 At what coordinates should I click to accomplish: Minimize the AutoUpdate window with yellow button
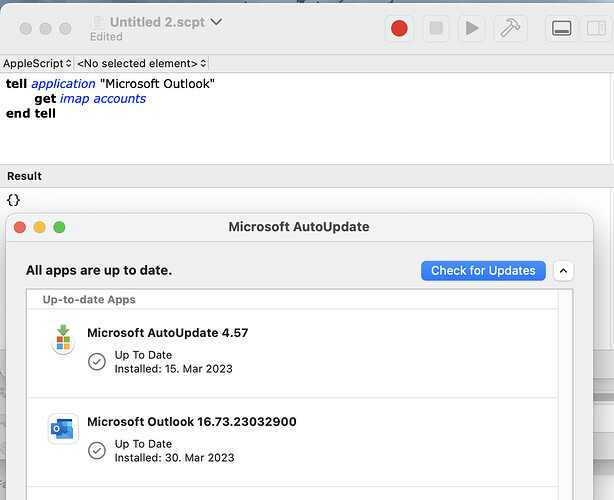coord(40,227)
